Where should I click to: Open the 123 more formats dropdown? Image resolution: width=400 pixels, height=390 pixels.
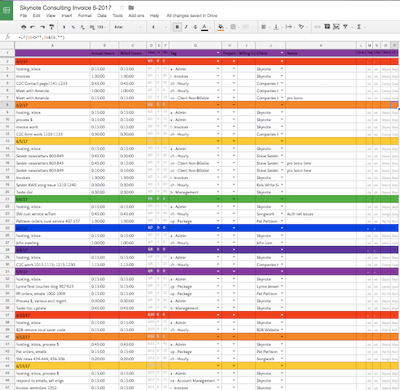click(x=101, y=27)
